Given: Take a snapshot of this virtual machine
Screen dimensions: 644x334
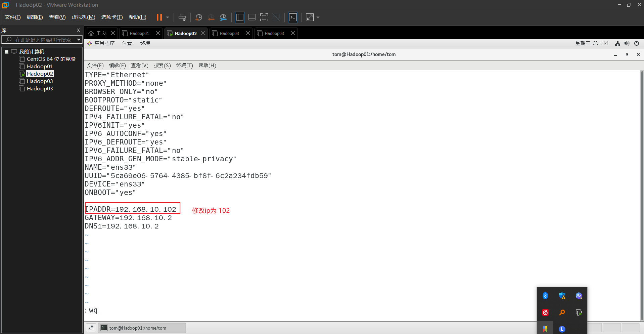Looking at the screenshot, I should [199, 17].
